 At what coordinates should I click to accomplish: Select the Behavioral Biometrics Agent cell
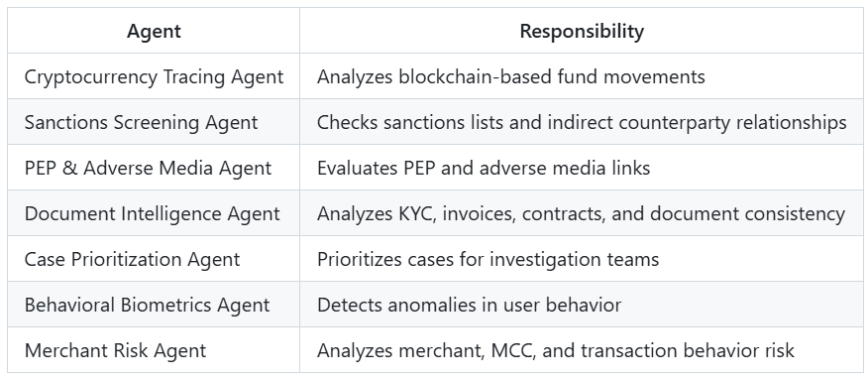coord(154,305)
